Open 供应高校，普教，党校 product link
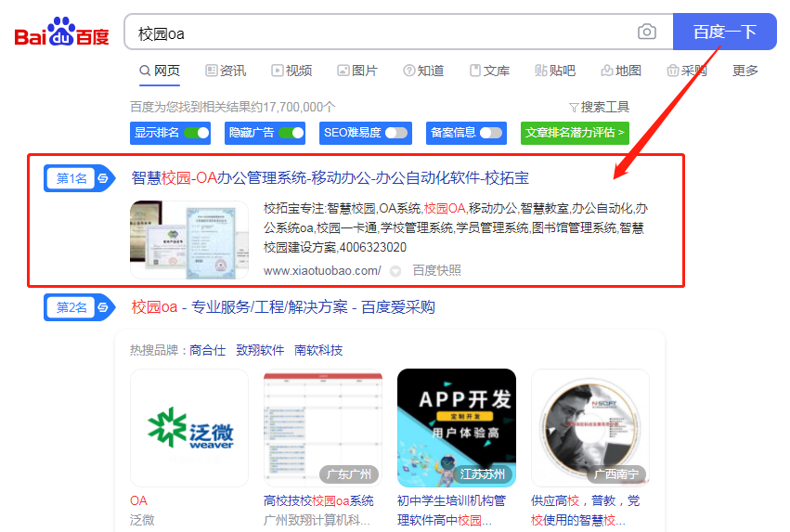Image resolution: width=790 pixels, height=532 pixels. pyautogui.click(x=586, y=510)
